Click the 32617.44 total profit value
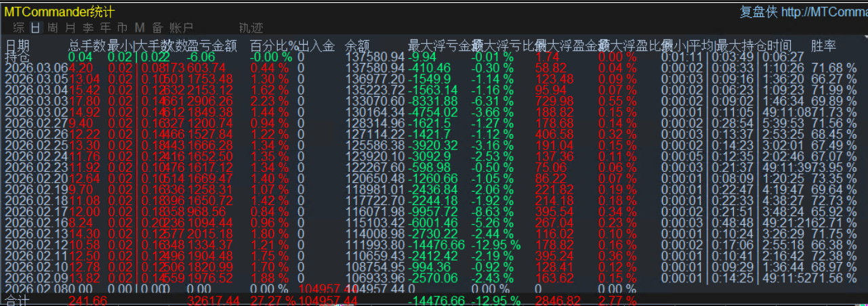Viewport: 868px width, 306px height. [x=212, y=300]
